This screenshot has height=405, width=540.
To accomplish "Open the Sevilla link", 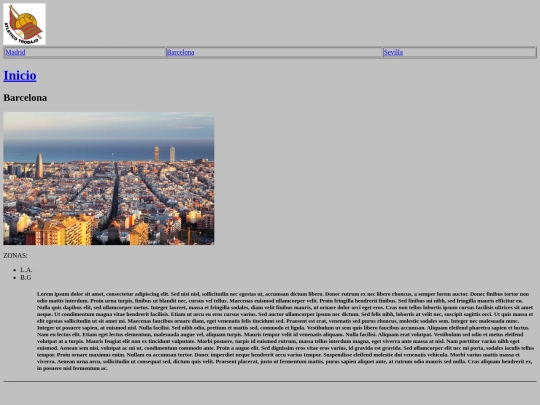I will [393, 52].
